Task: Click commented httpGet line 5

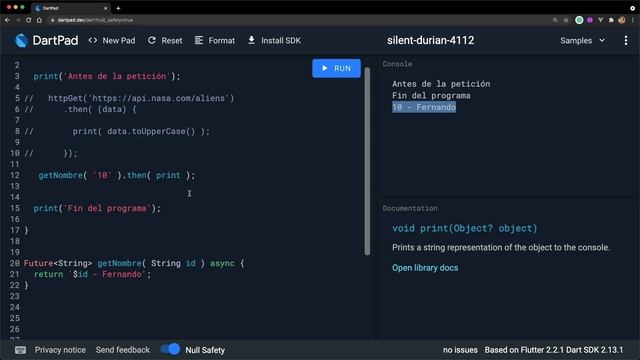Action: [129, 98]
